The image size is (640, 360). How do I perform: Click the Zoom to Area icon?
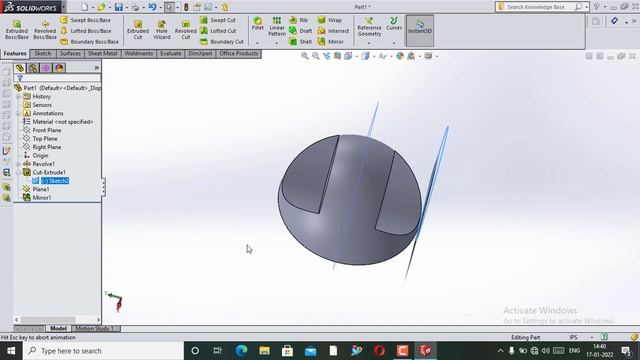click(316, 56)
